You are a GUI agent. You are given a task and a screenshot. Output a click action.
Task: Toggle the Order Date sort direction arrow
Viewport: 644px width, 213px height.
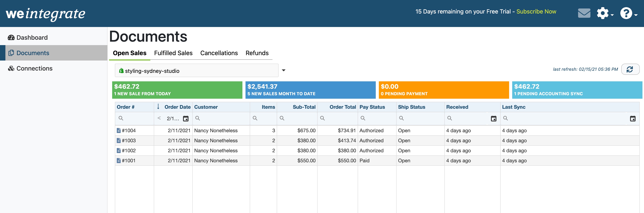pyautogui.click(x=159, y=107)
